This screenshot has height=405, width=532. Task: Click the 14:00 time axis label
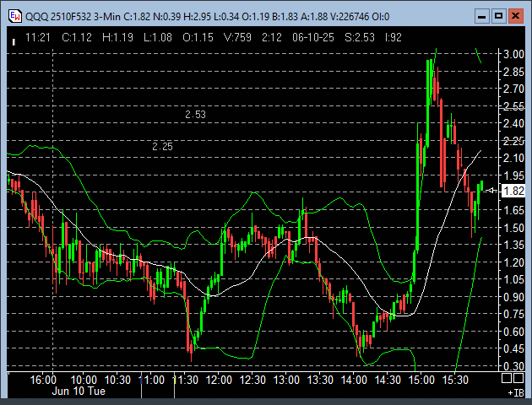[354, 380]
